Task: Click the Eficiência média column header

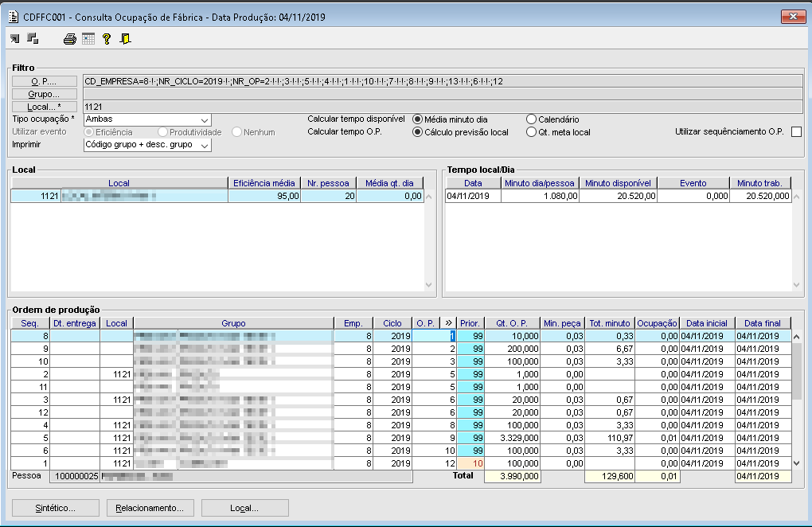Action: pyautogui.click(x=264, y=183)
